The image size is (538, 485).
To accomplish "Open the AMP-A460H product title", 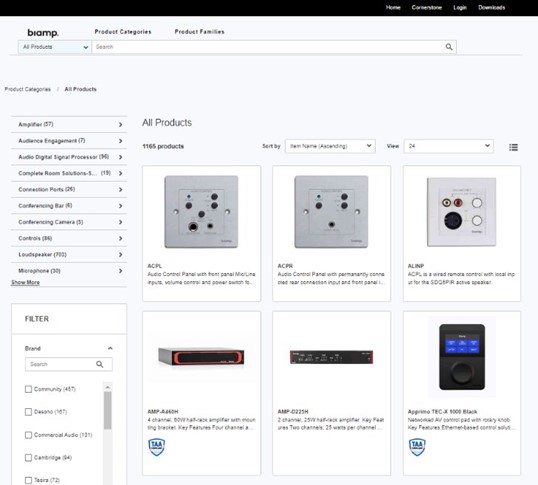I will click(163, 412).
